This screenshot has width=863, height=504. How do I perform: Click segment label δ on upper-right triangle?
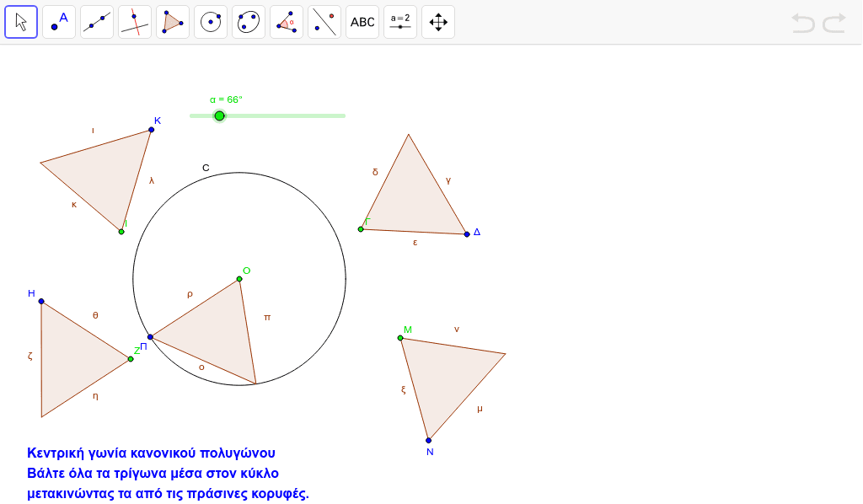pyautogui.click(x=375, y=172)
